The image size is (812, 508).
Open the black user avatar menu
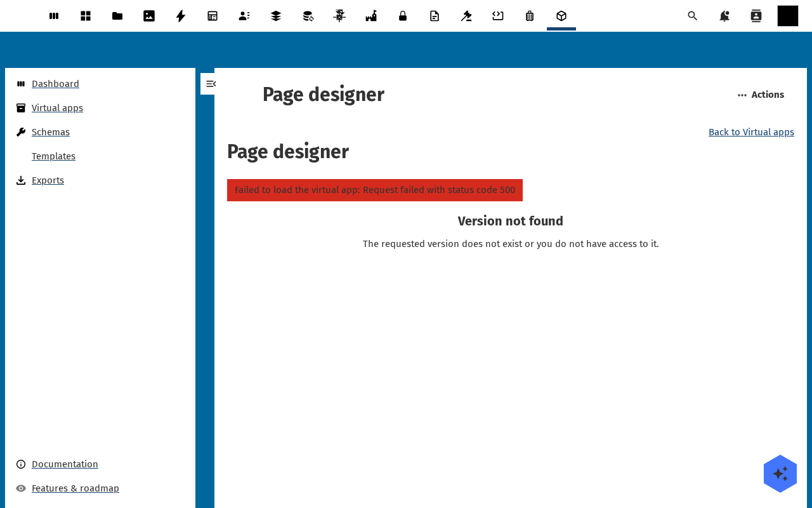point(788,16)
